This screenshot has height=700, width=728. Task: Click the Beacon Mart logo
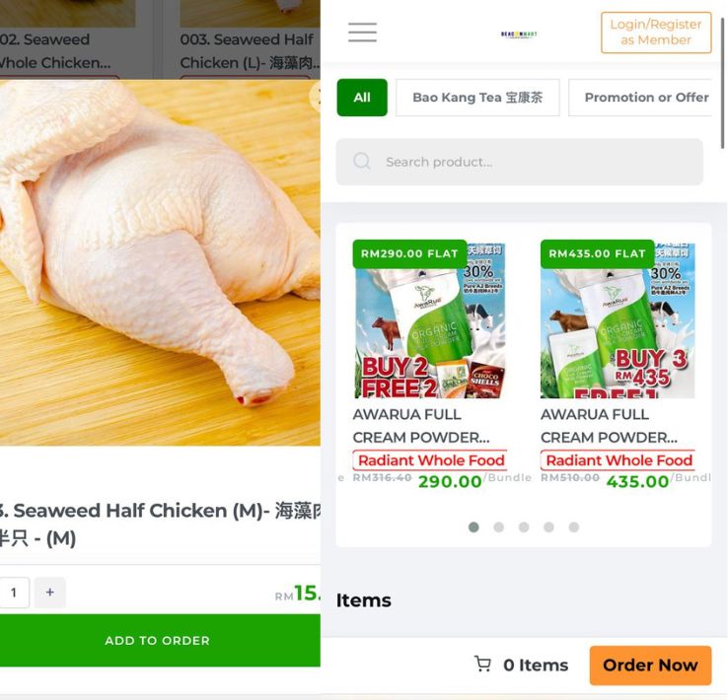coord(519,34)
